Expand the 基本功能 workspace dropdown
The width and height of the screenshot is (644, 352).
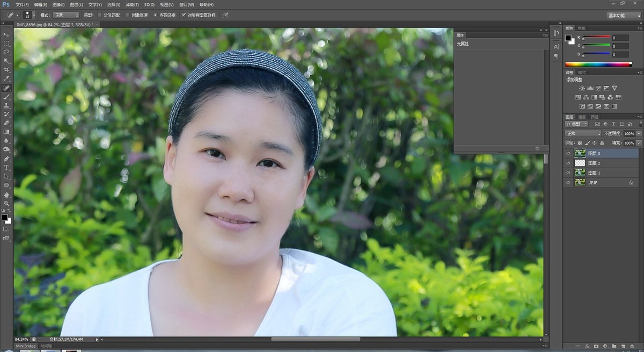point(624,16)
